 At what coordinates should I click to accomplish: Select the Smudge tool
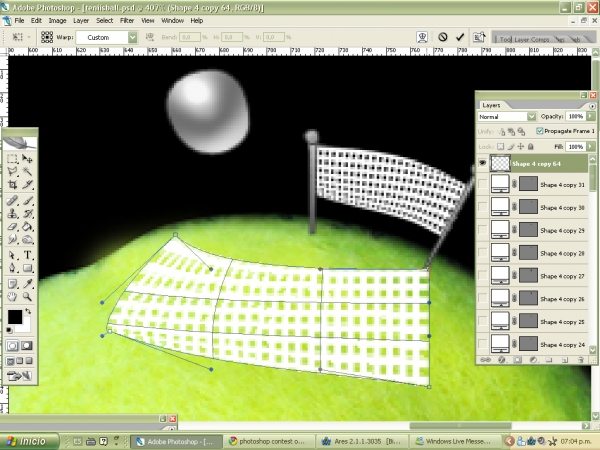pyautogui.click(x=12, y=240)
